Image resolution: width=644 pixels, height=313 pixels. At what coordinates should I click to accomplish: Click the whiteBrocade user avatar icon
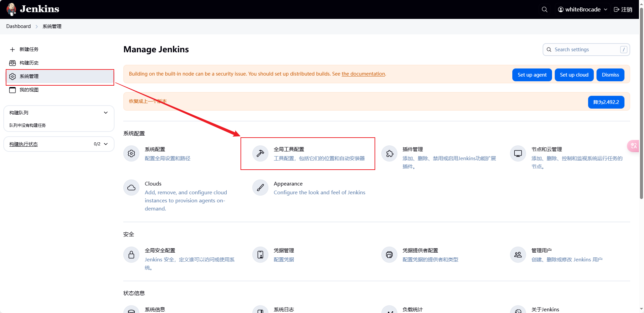click(561, 9)
